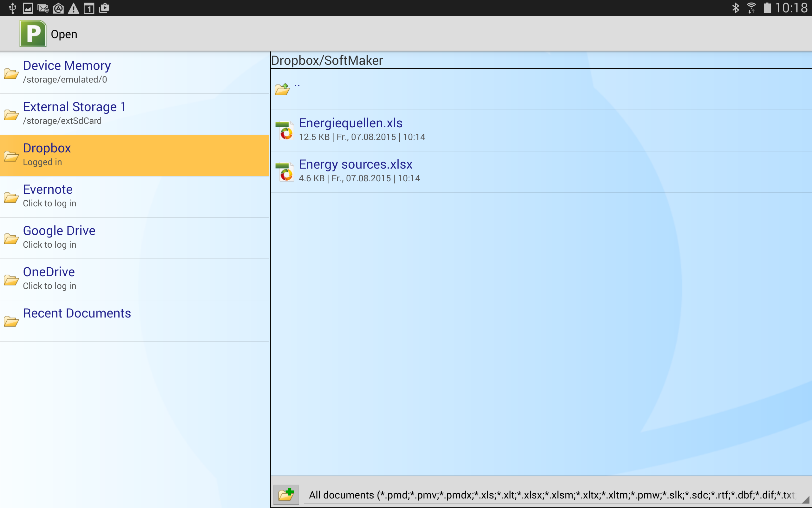The image size is (812, 508).
Task: Tap the 10:18 clock
Action: (791, 8)
